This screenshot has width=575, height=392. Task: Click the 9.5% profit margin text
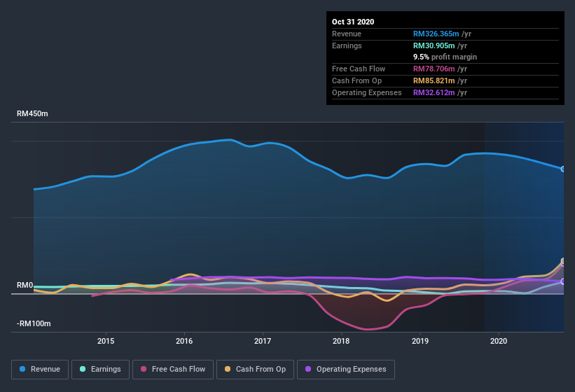pyautogui.click(x=445, y=57)
